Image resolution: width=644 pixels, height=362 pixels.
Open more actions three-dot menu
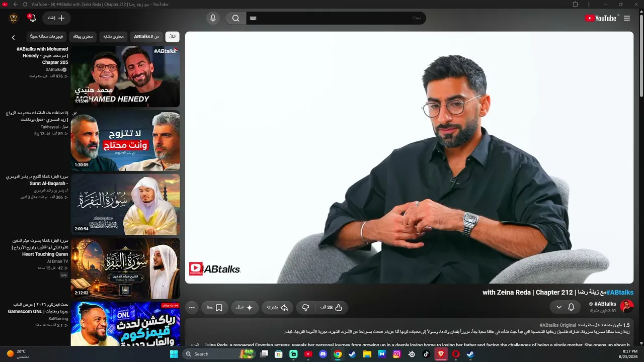click(192, 307)
